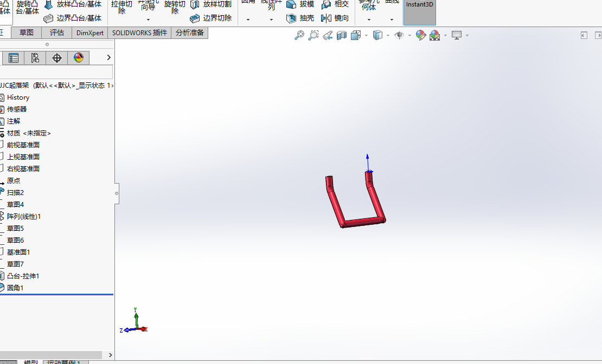Select the History item in feature tree
Viewport: 602px width, 364px height.
18,97
